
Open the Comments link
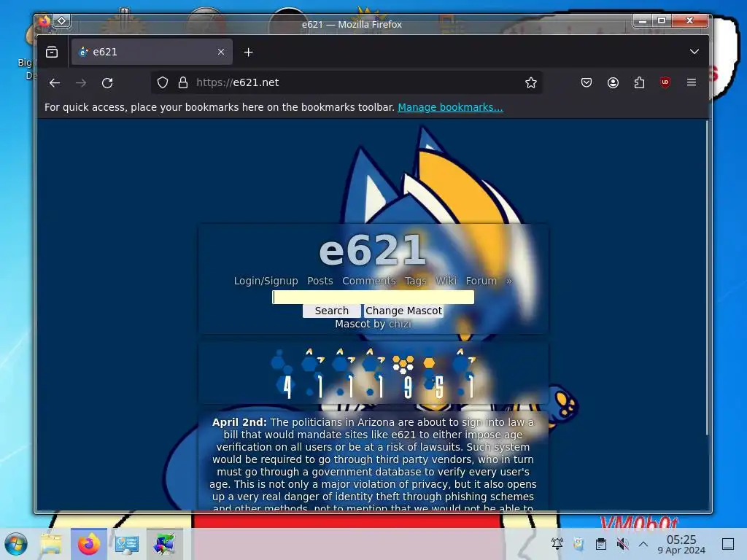click(369, 281)
